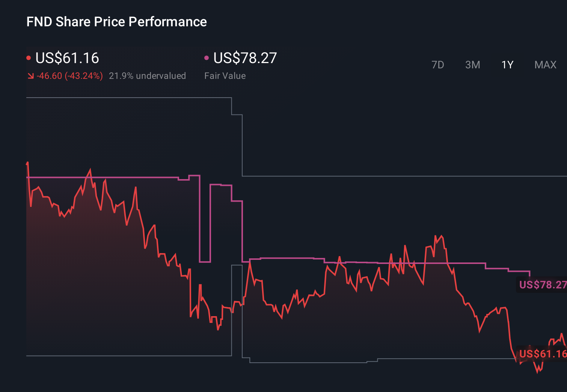Click the US$61.16 current price heading
The image size is (567, 392).
tap(67, 58)
